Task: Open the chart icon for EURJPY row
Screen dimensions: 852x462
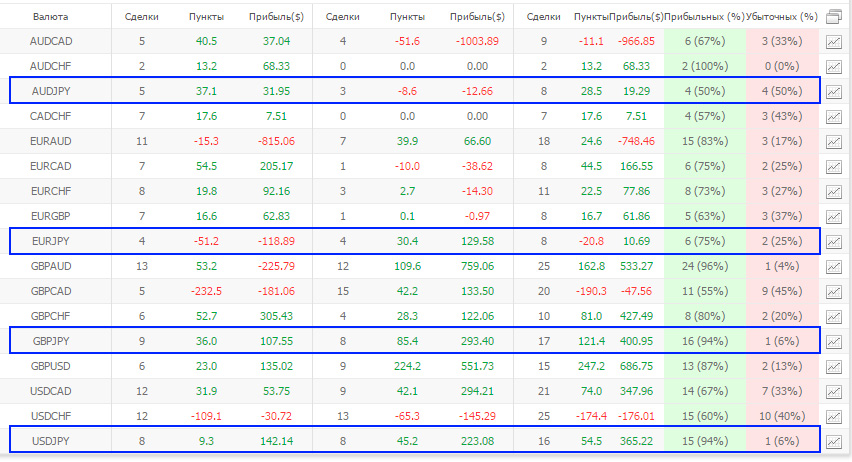Action: pos(834,241)
